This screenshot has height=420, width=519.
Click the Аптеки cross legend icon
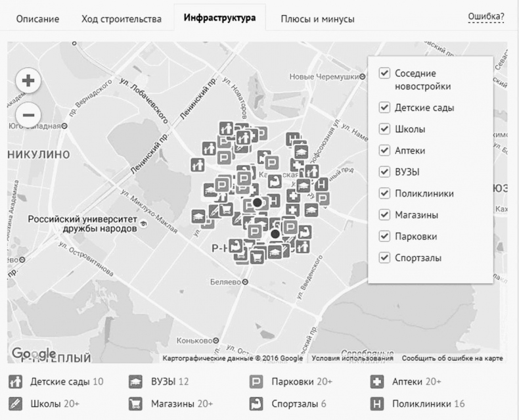pos(377,382)
